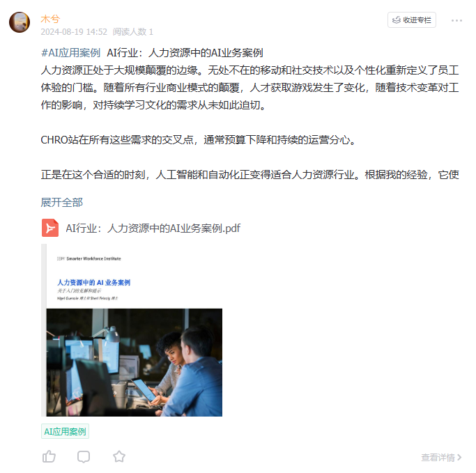Click the post title AI行业：人力资源中的AI业务案例
This screenshot has height=473, width=476.
click(x=185, y=53)
